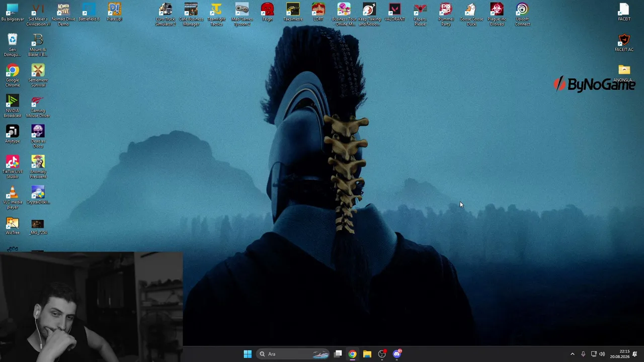The width and height of the screenshot is (644, 362).
Task: Open Chrome from the taskbar
Action: 352,354
